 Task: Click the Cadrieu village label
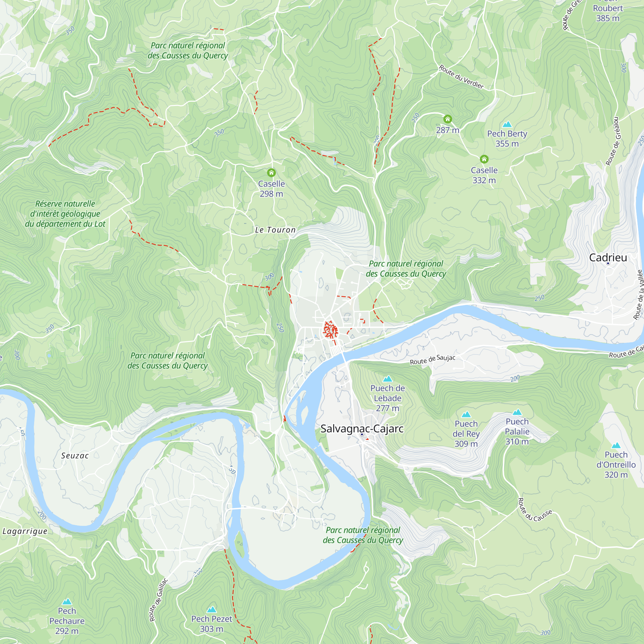pyautogui.click(x=608, y=257)
